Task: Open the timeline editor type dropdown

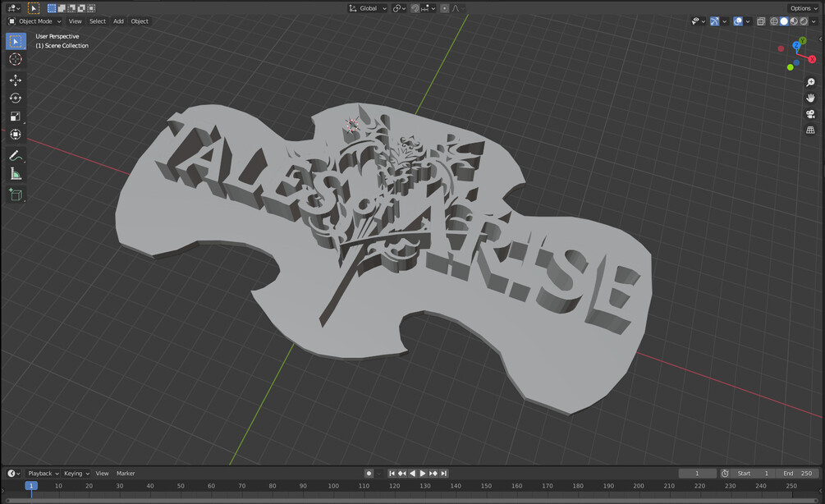Action: click(x=14, y=474)
